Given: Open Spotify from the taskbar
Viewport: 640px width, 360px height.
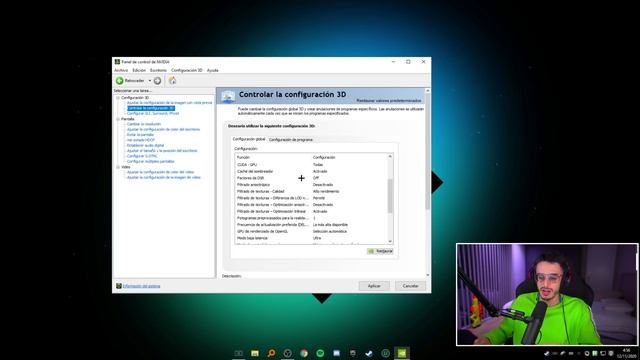Looking at the screenshot, I should point(320,353).
